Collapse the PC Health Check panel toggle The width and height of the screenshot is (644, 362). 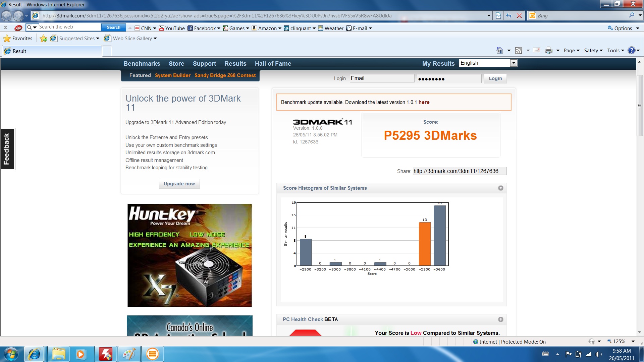[x=501, y=319]
